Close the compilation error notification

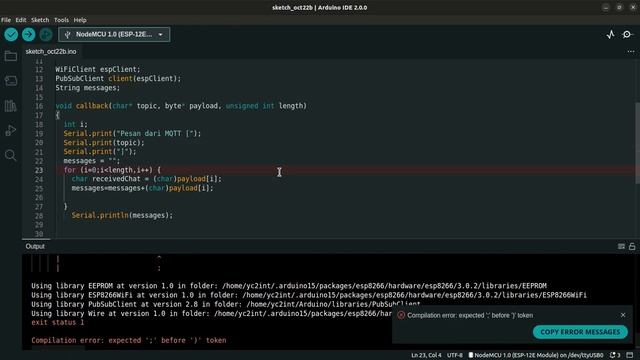pos(623,315)
